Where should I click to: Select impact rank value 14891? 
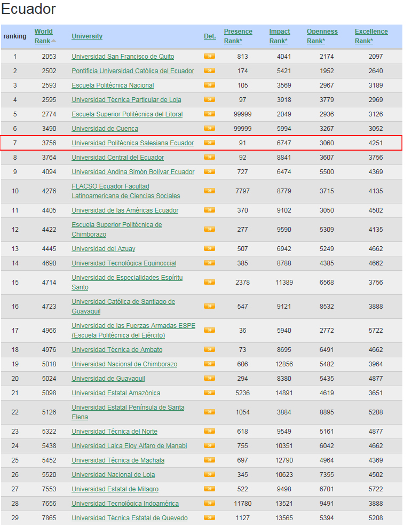tap(284, 393)
